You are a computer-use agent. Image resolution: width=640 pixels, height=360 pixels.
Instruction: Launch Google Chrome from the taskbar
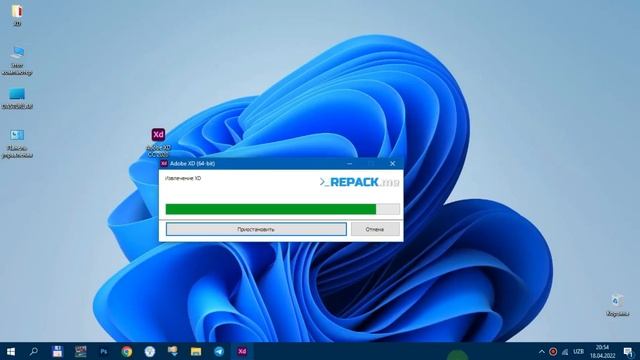pos(127,351)
